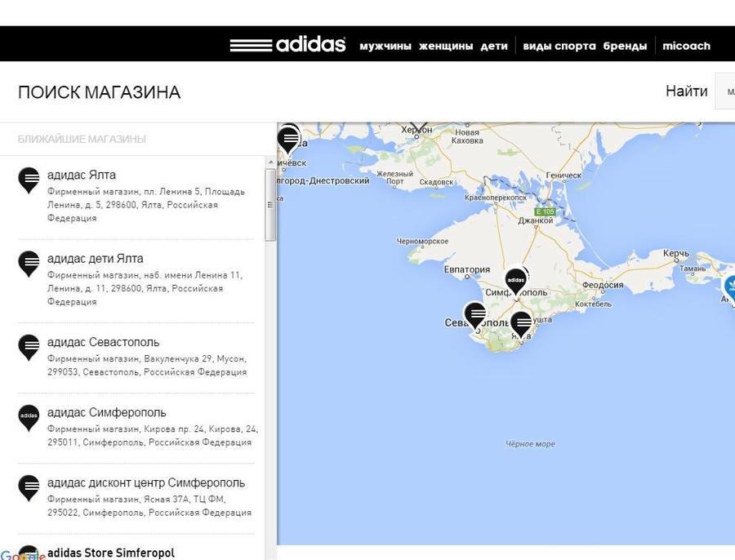Click the store list scrollbar thumb
Screen dimensions: 735x560
point(270,205)
